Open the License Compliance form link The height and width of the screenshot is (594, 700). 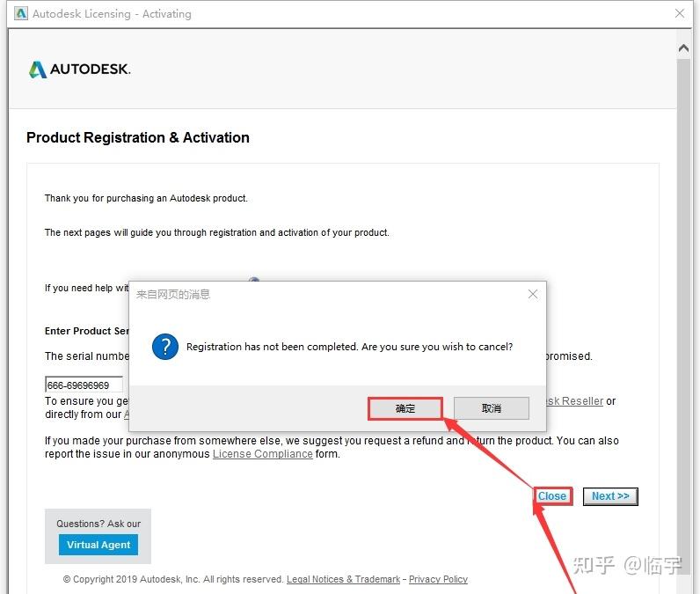coord(262,454)
